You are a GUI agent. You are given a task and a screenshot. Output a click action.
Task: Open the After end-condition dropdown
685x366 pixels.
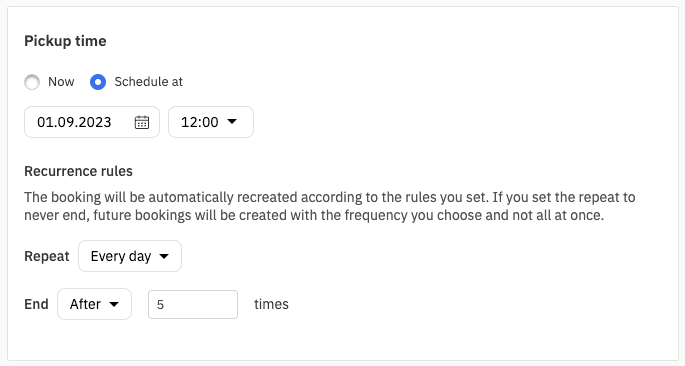pyautogui.click(x=94, y=304)
